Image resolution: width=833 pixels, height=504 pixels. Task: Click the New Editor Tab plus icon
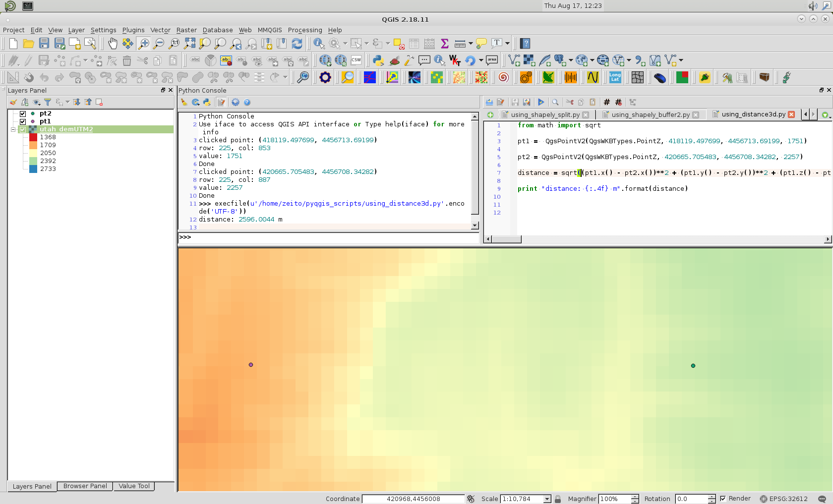click(490, 114)
